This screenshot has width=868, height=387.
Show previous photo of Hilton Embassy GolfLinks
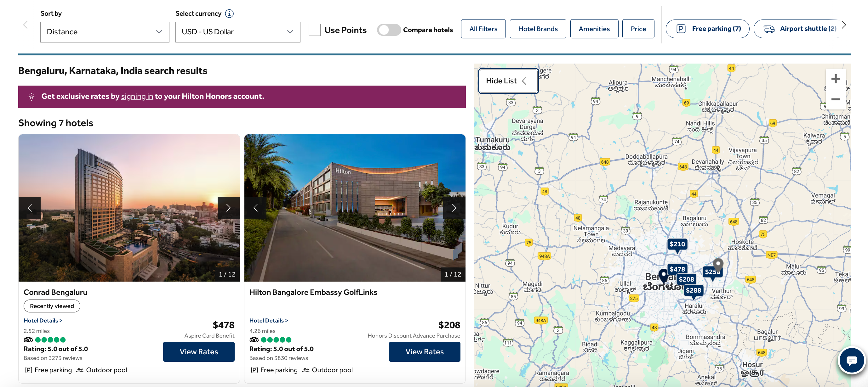point(256,208)
